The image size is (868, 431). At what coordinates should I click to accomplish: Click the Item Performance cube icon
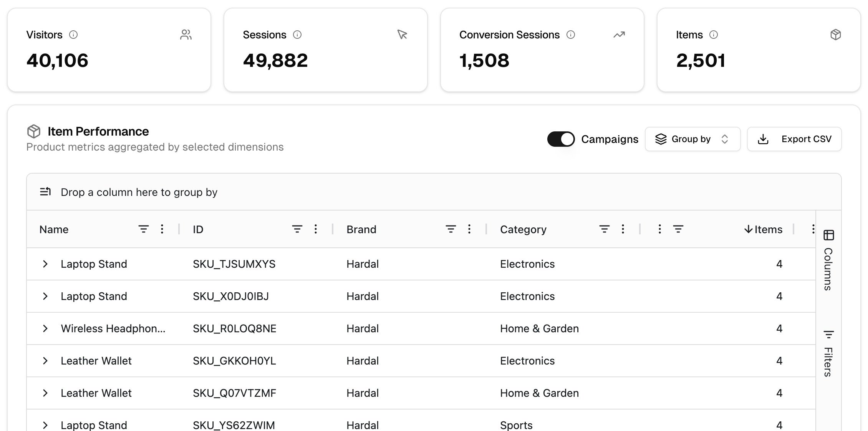(34, 131)
